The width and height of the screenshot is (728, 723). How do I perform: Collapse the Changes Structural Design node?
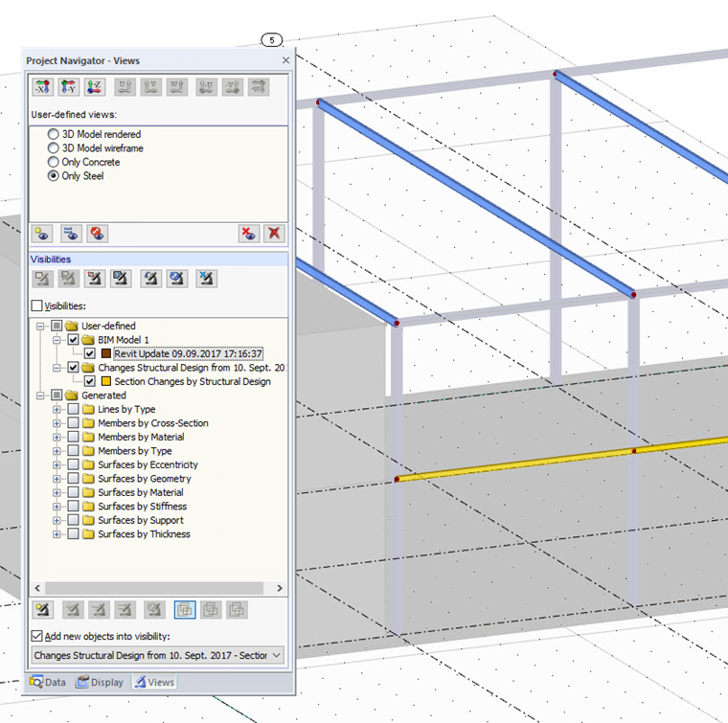tap(57, 368)
